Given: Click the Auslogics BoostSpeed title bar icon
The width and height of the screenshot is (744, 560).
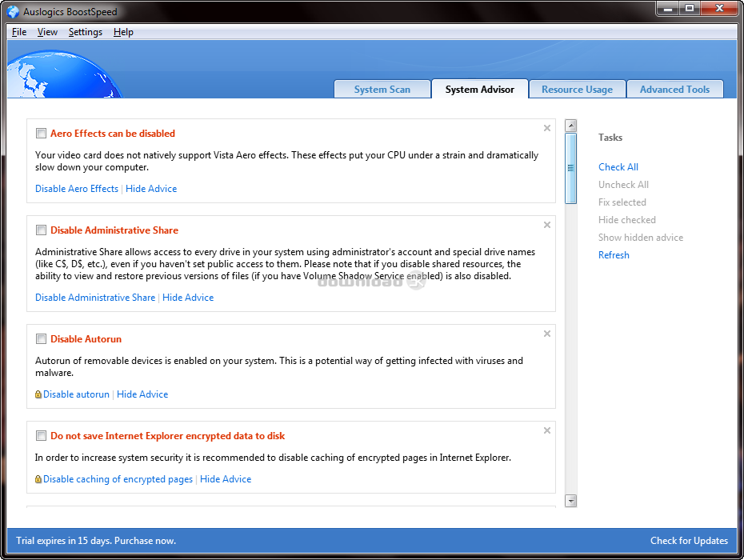Looking at the screenshot, I should [x=14, y=11].
